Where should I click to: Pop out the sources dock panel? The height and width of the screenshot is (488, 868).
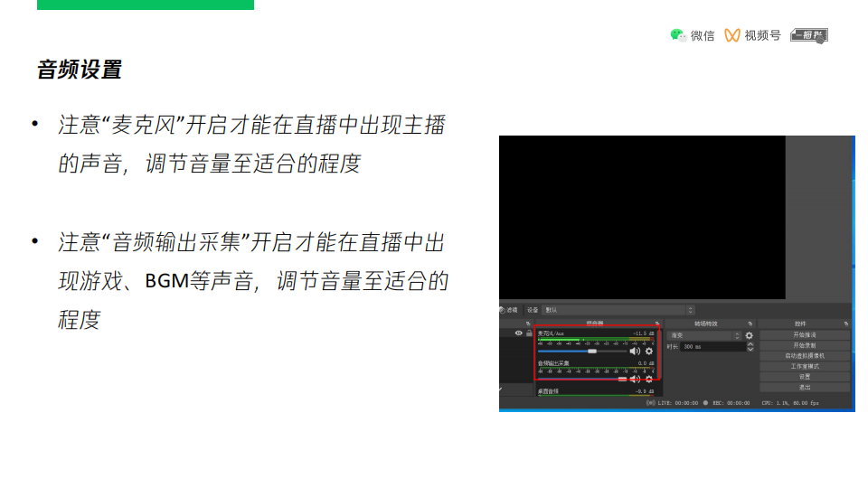[x=527, y=324]
